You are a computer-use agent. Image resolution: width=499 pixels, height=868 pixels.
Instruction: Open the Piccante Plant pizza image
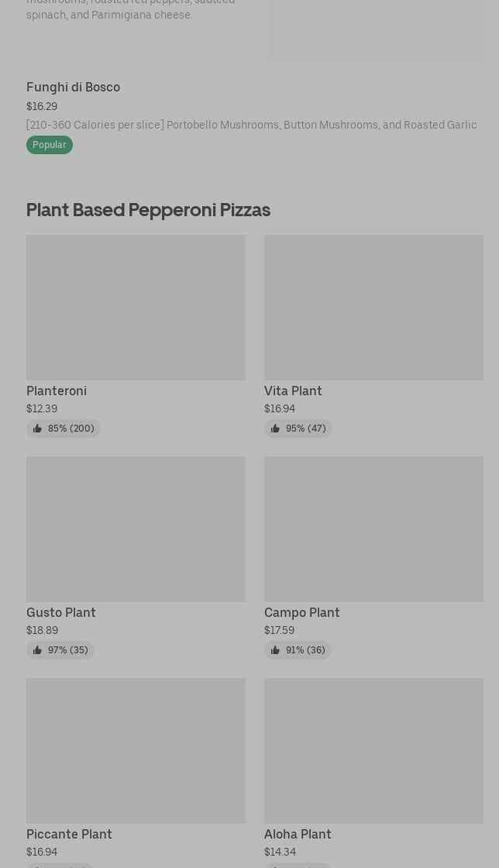136,750
